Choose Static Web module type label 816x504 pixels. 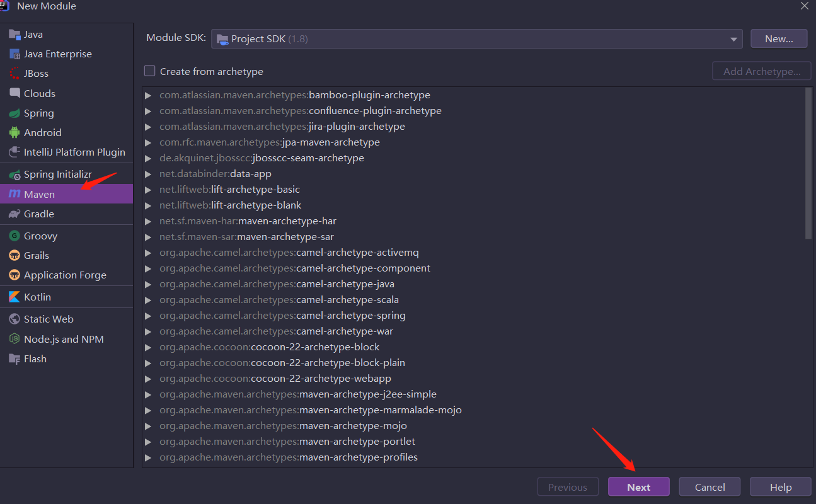pos(49,319)
